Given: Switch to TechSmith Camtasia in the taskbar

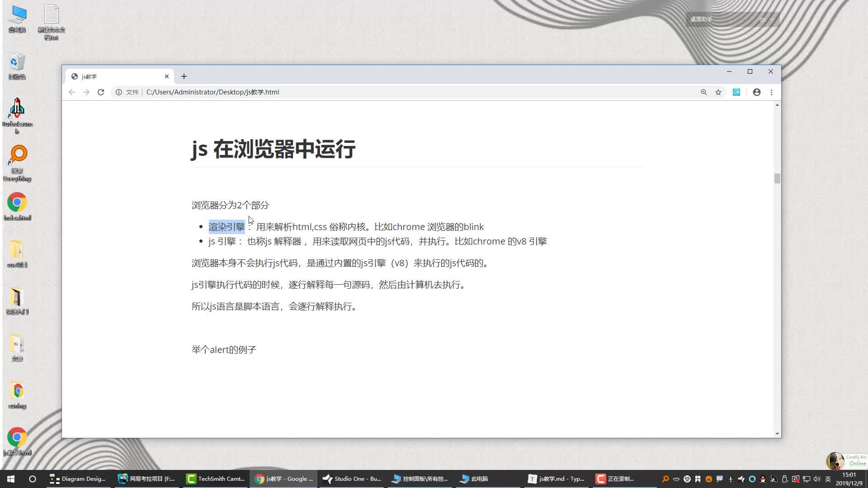Looking at the screenshot, I should [216, 479].
